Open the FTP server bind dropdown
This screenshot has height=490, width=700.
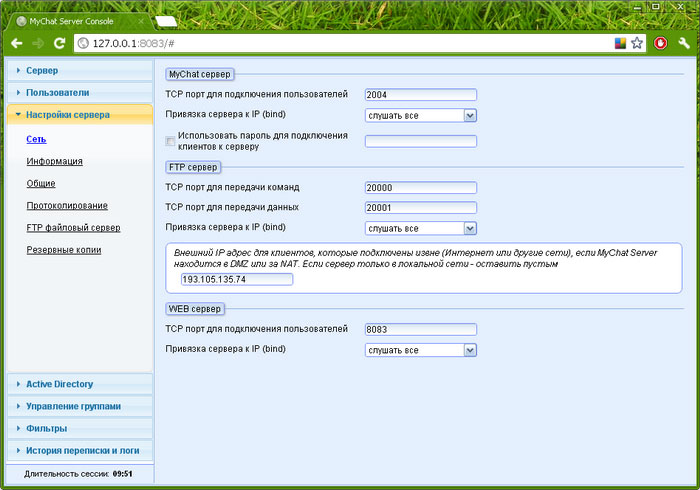tap(421, 228)
